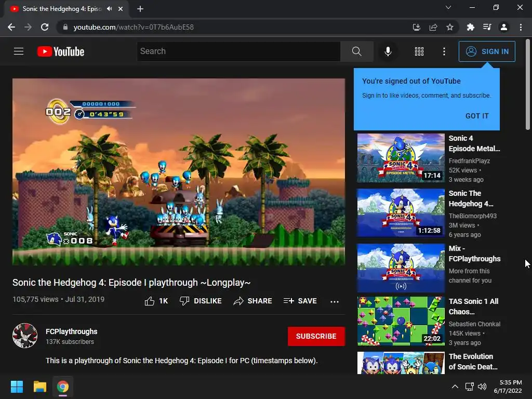This screenshot has height=399, width=532.
Task: Click the address bar URL
Action: [134, 27]
